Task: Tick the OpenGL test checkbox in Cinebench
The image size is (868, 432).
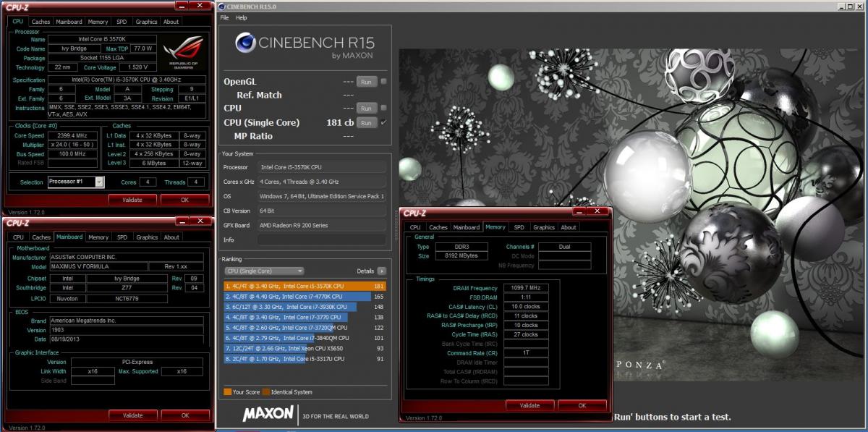Action: (384, 81)
